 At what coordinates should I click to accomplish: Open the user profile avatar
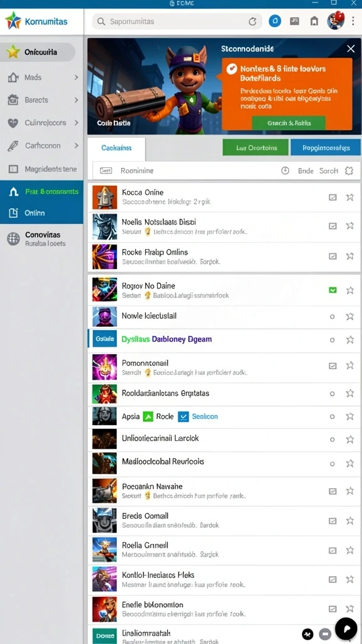tap(336, 21)
